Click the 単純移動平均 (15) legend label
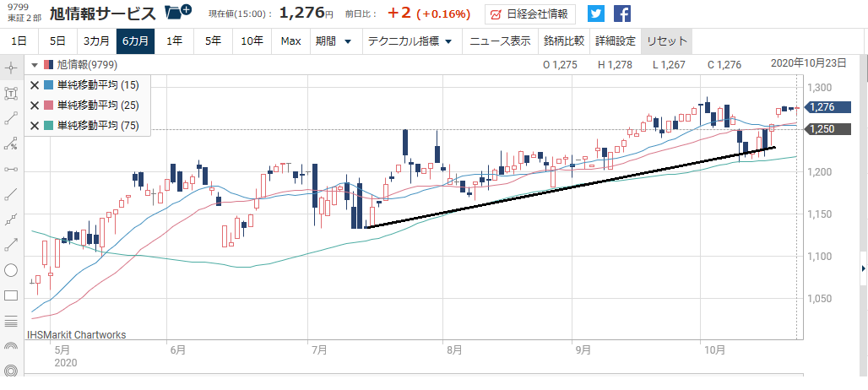Image resolution: width=868 pixels, height=390 pixels. pos(97,85)
